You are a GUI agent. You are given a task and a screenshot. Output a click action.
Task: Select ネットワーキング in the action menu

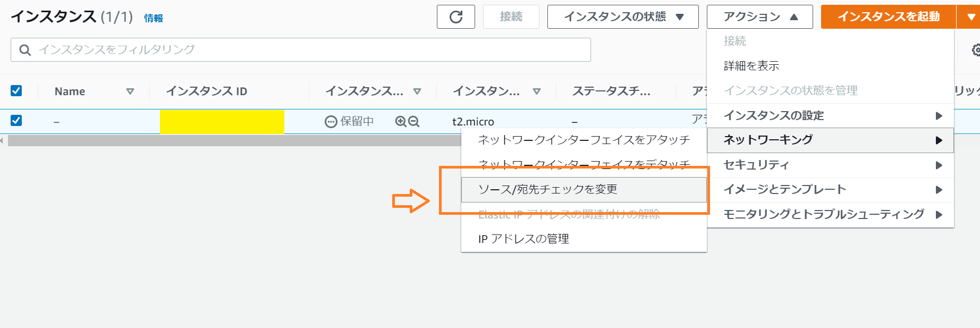[830, 140]
